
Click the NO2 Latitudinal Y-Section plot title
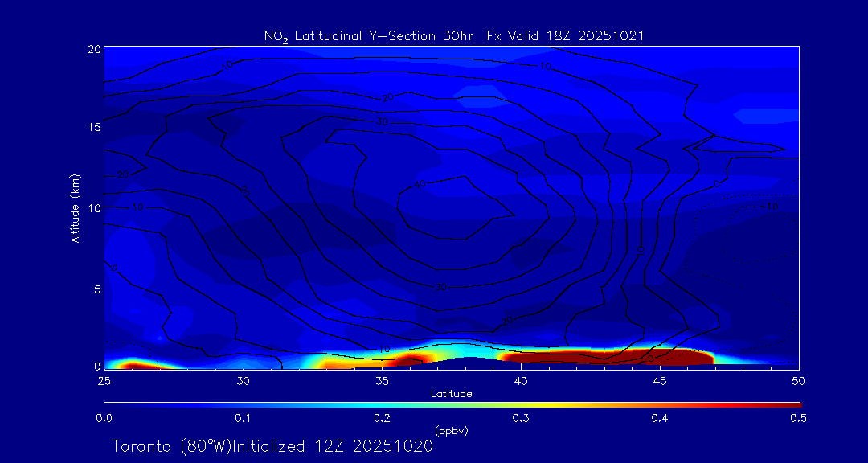pos(454,36)
